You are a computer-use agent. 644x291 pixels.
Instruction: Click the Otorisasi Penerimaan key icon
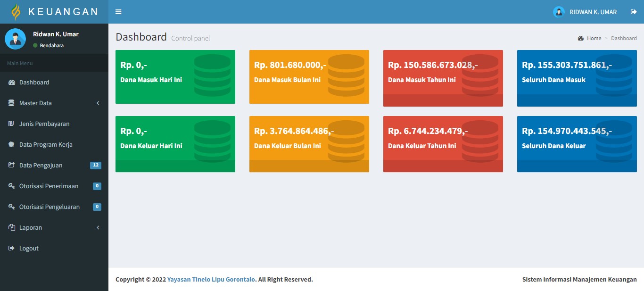12,186
